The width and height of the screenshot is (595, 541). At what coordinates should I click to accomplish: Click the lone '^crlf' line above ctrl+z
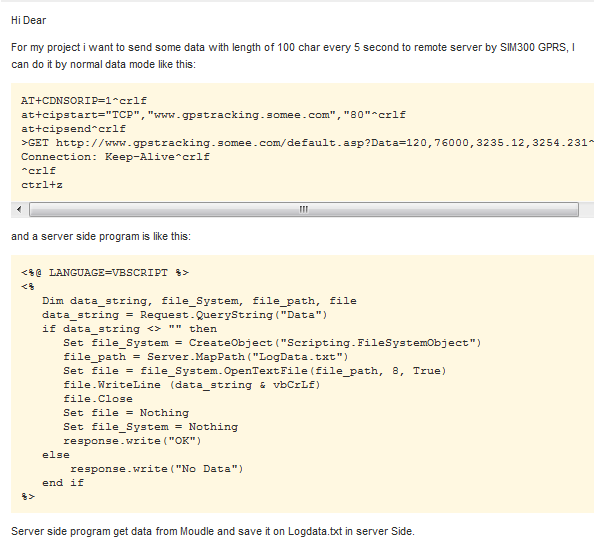click(x=38, y=171)
